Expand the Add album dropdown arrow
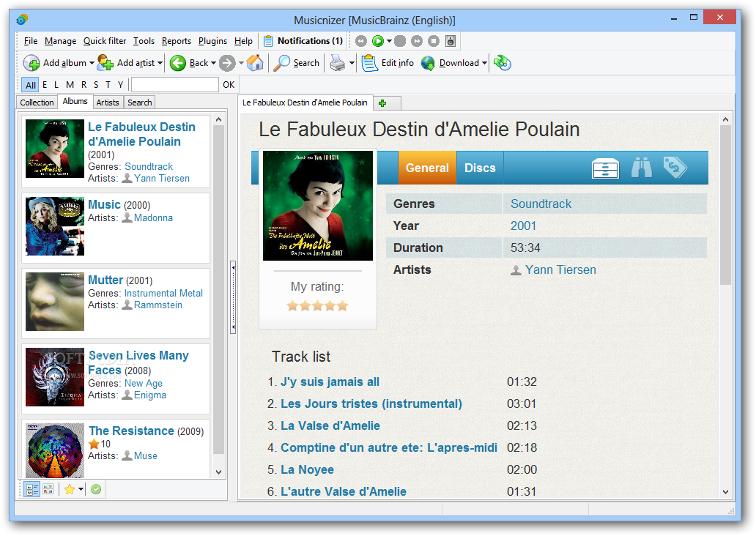Viewport: 756px width, 536px height. 91,63
